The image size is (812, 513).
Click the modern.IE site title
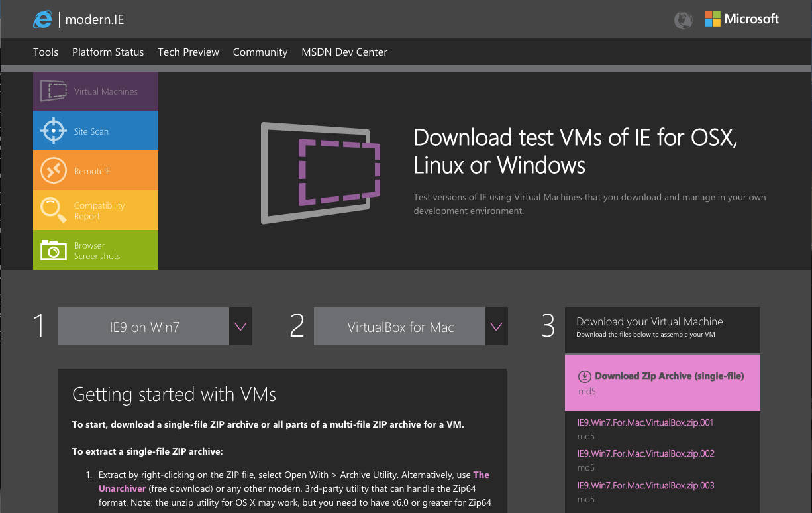pos(95,20)
